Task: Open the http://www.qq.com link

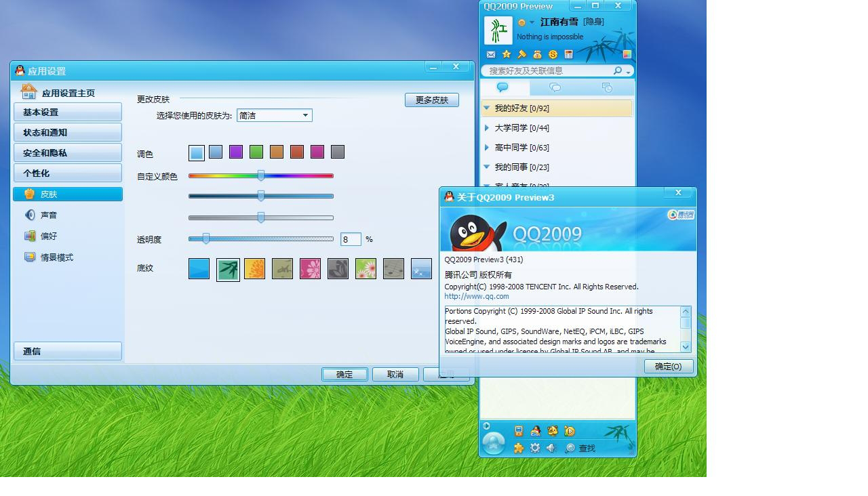Action: pos(477,296)
